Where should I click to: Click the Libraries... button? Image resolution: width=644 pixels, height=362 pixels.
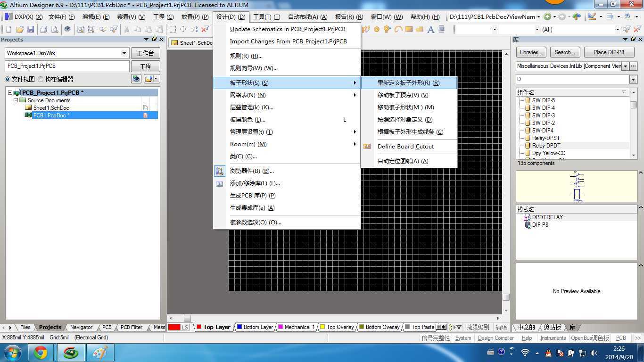click(x=531, y=52)
